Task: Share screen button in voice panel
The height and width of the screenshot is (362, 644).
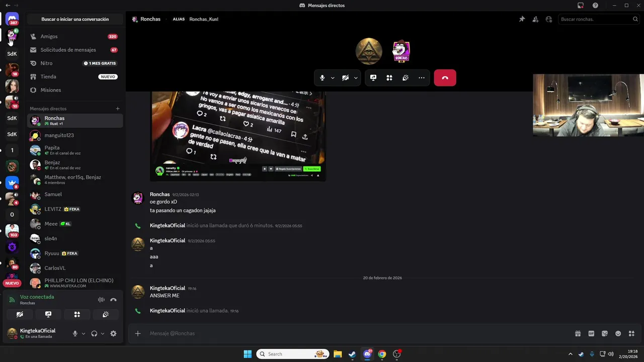Action: pyautogui.click(x=48, y=314)
